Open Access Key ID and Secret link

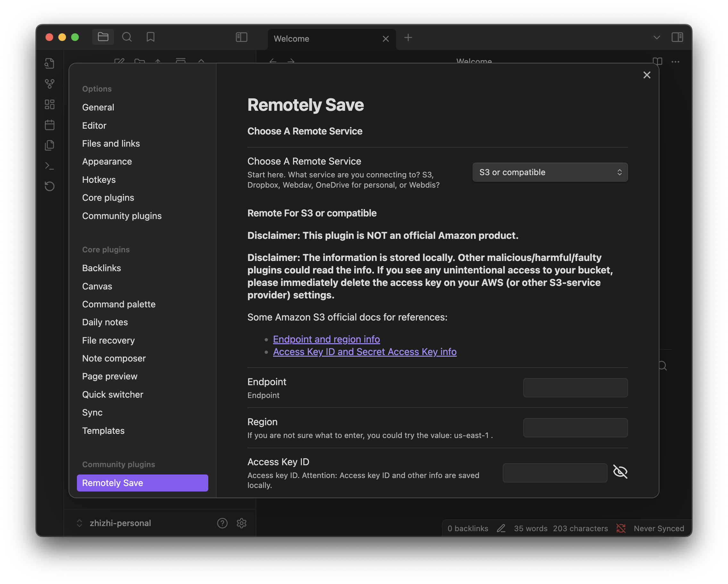tap(365, 352)
